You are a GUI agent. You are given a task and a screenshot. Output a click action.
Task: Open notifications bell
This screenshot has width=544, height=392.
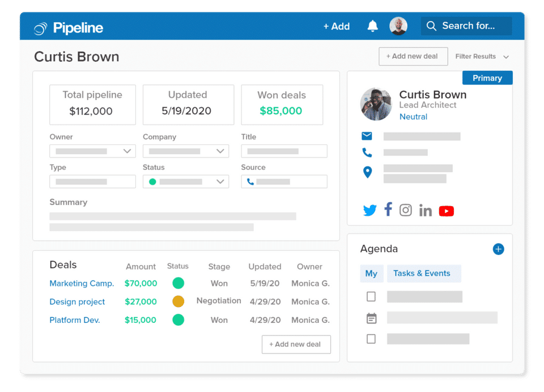372,26
